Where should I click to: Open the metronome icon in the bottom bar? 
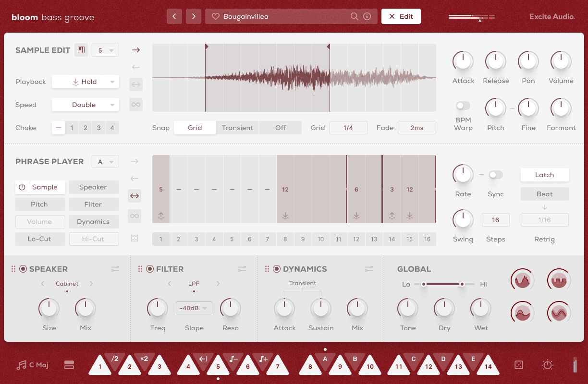click(x=547, y=365)
